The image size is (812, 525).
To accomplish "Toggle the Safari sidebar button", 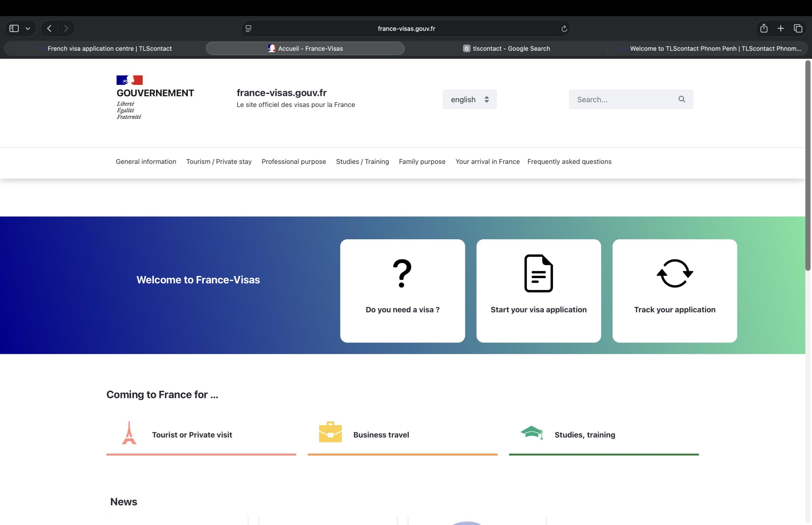I will tap(14, 28).
